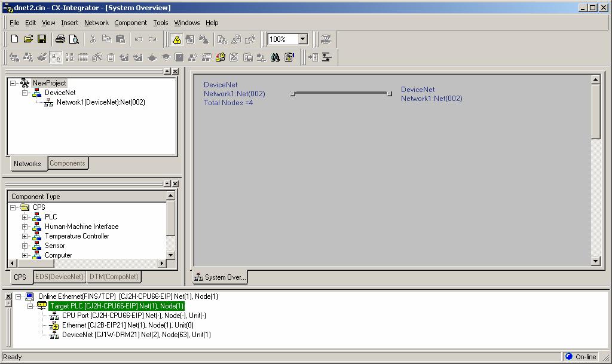Open the Network menu

click(96, 23)
